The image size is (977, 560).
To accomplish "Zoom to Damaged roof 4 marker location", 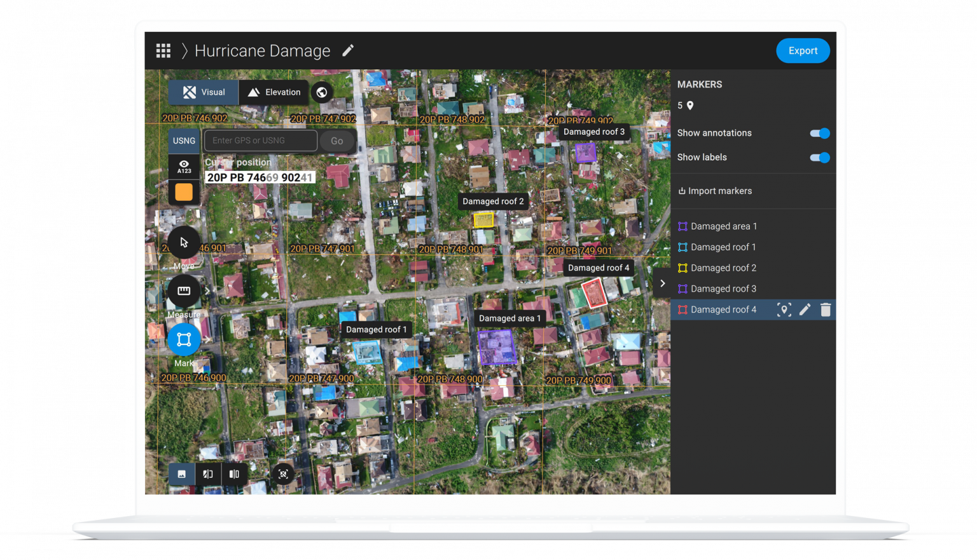I will tap(784, 310).
